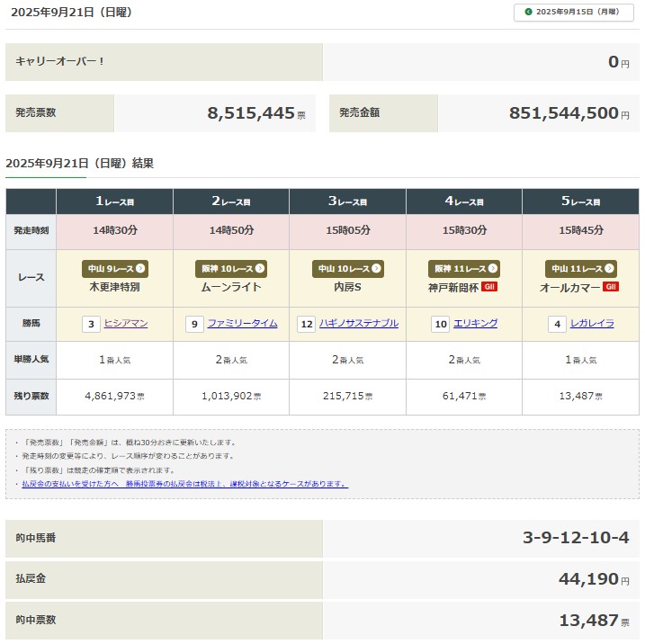This screenshot has width=645, height=644.
Task: Open the ヒシアマン horse link
Action: tap(126, 324)
